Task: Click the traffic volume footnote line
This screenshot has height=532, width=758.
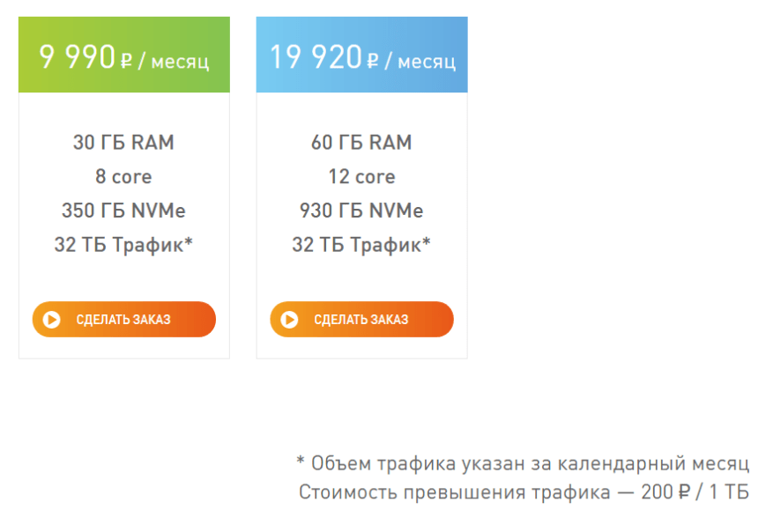Action: pos(523,463)
